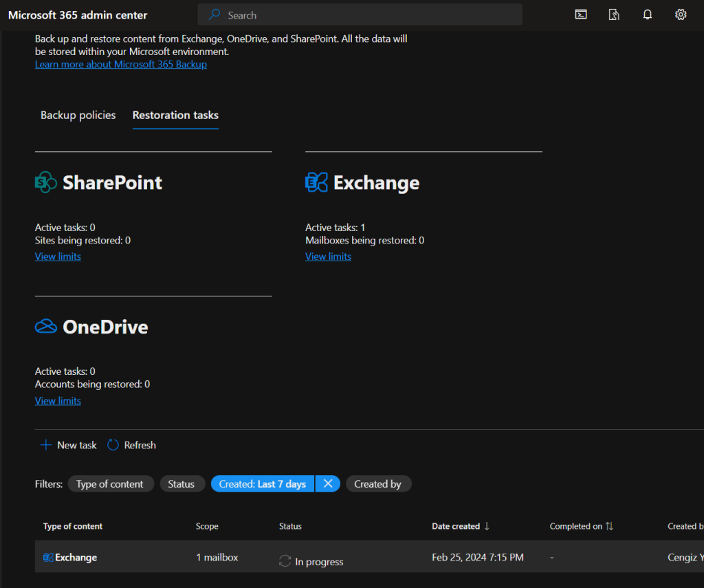Click the New task button
This screenshot has height=588, width=704.
(x=69, y=445)
